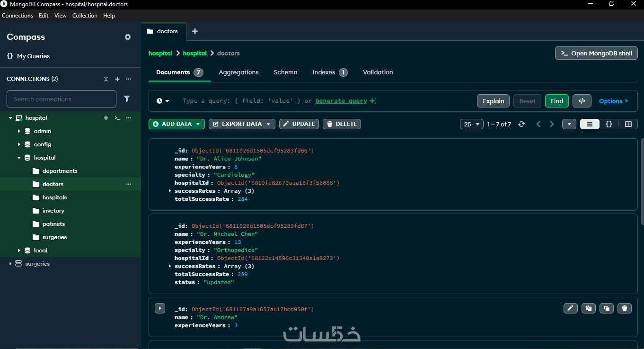This screenshot has width=644, height=349.
Task: Open the Help menu
Action: coord(109,16)
